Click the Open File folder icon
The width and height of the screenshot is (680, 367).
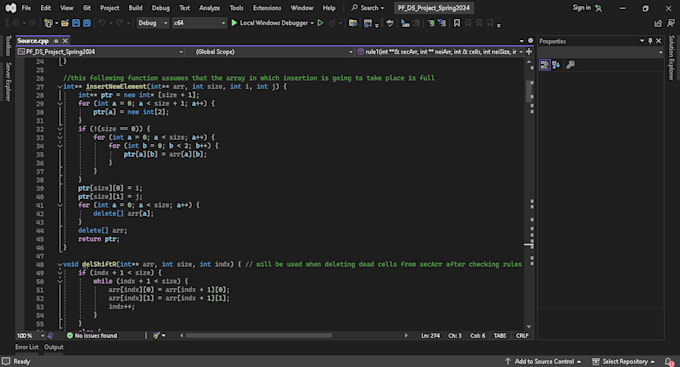click(x=65, y=23)
